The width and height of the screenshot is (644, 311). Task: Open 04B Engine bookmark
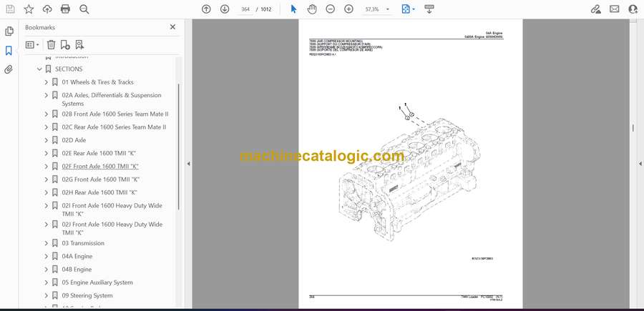pyautogui.click(x=77, y=270)
